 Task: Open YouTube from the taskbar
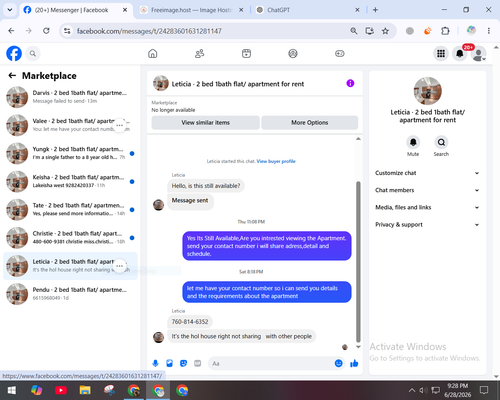pos(61,390)
